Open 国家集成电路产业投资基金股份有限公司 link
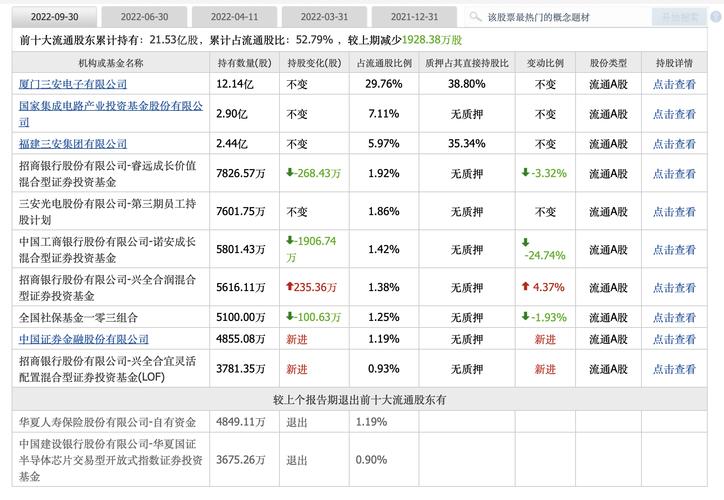Viewport: 724px width, 500px height. [111, 114]
